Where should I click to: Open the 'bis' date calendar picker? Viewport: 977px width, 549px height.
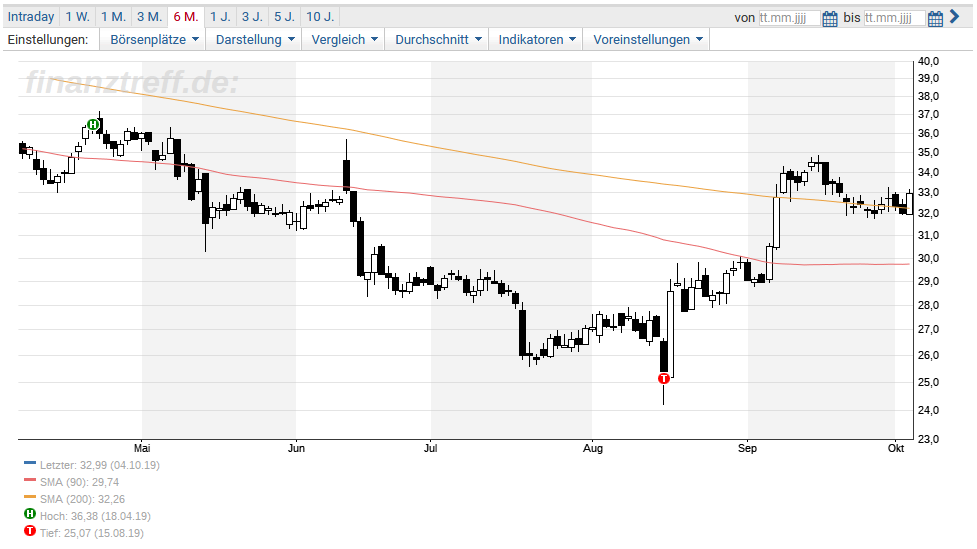935,18
